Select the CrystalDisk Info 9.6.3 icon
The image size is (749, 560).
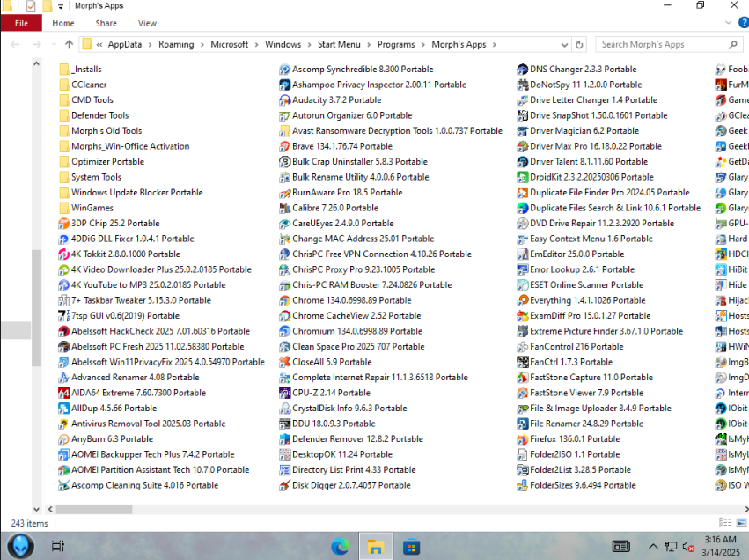tap(284, 409)
